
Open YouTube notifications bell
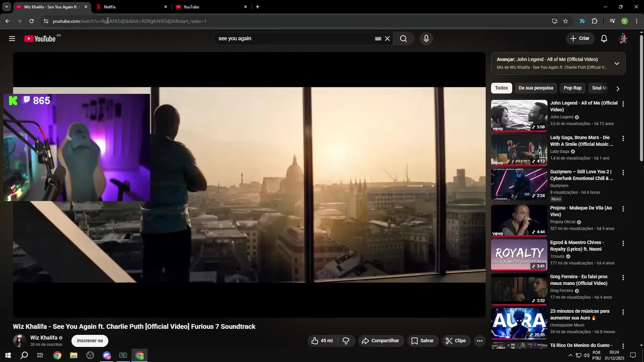[x=604, y=39]
